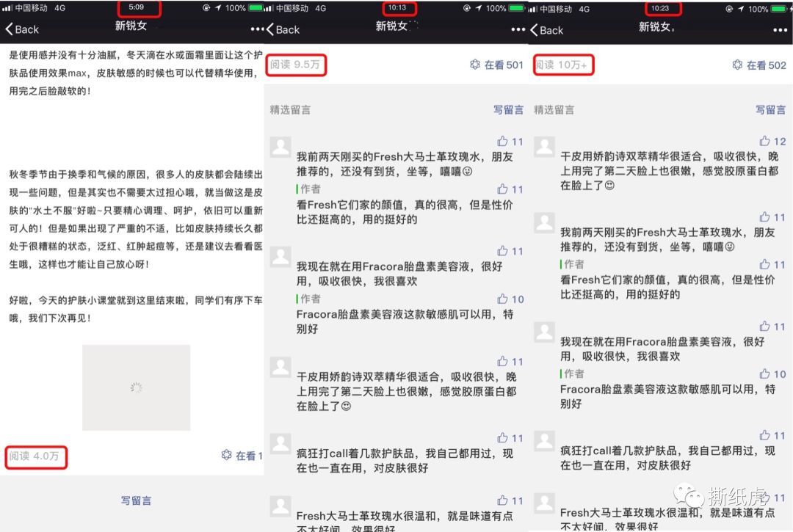
Task: Tap the 在看 501 flower icon
Action: (475, 64)
